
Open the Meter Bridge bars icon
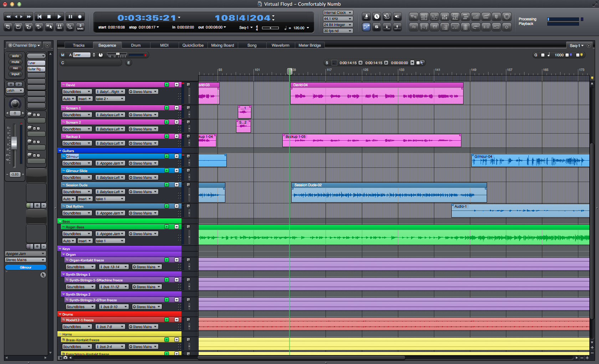(x=476, y=16)
